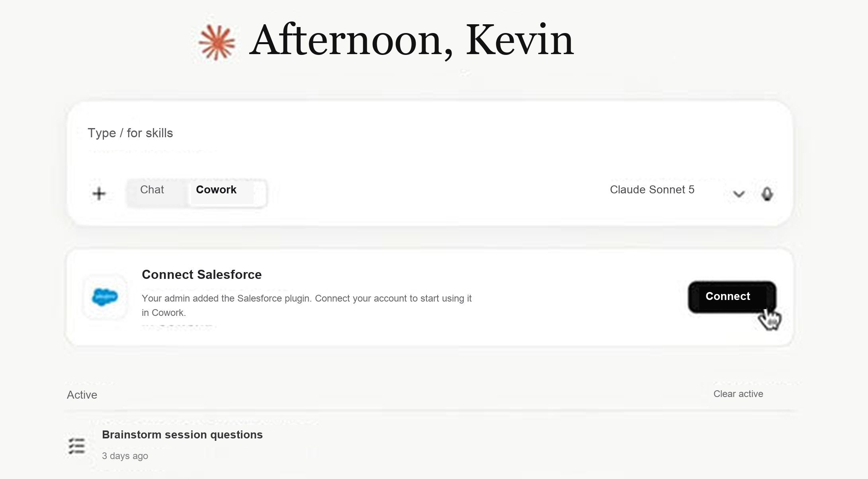Click the Clear active link
The width and height of the screenshot is (868, 479).
pos(738,394)
